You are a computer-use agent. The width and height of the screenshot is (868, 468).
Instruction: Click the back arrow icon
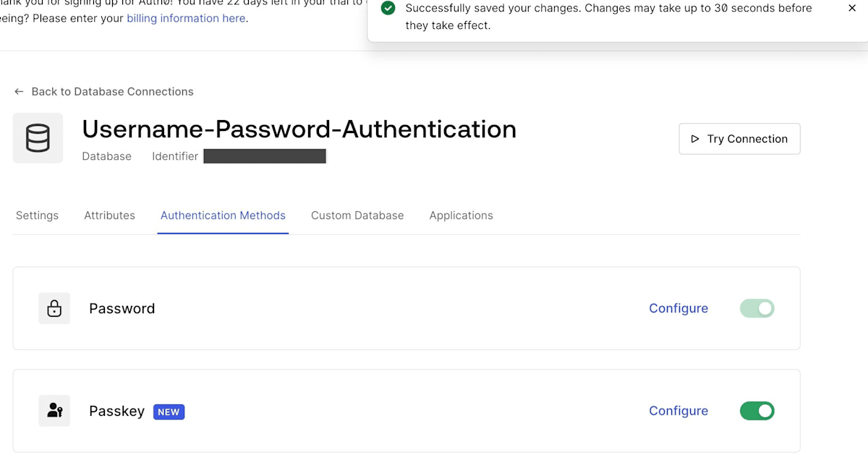click(19, 92)
